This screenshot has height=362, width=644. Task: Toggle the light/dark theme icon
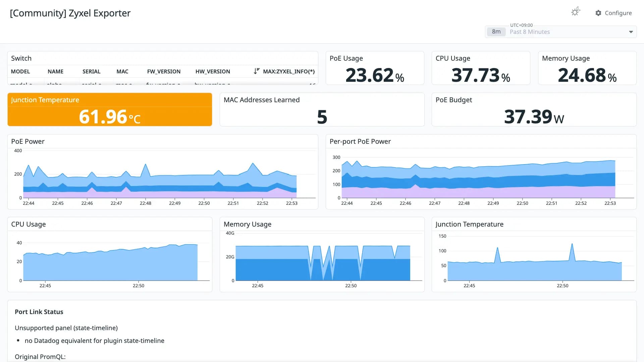[576, 12]
